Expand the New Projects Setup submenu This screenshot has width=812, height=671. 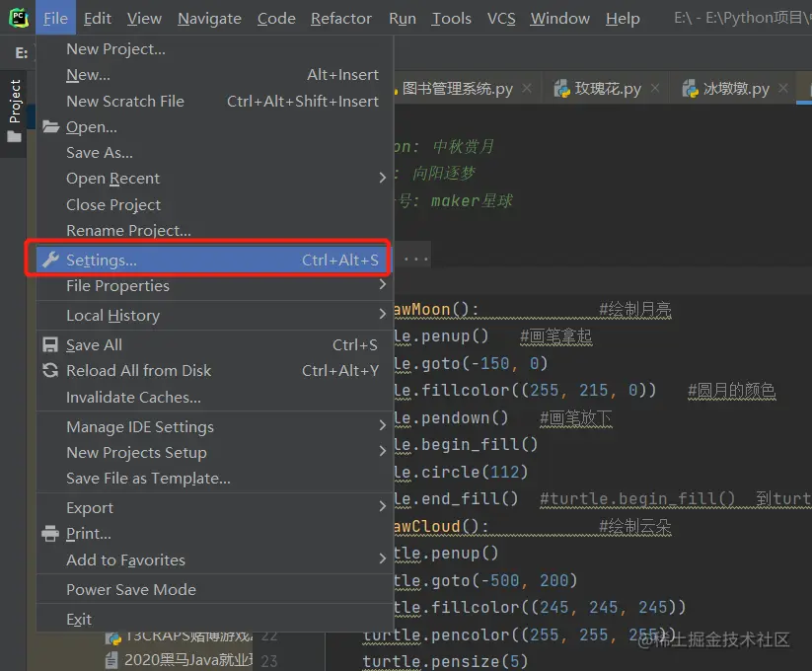pyautogui.click(x=214, y=453)
